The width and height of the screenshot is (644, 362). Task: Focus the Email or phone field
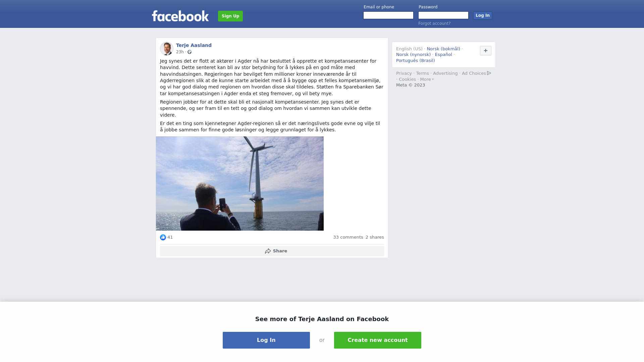click(x=388, y=15)
